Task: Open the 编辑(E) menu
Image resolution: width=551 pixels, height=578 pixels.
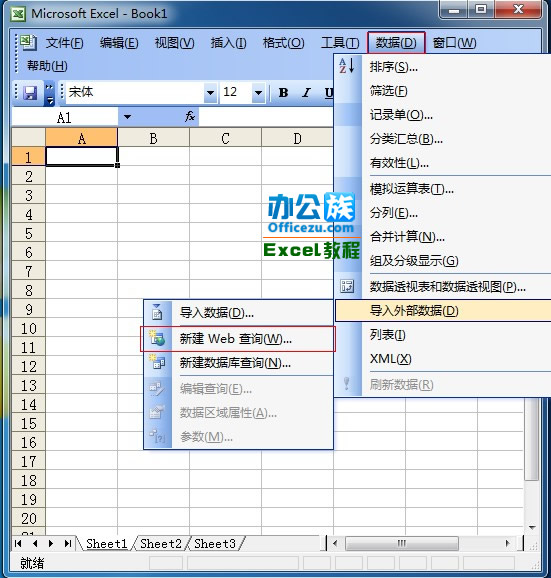Action: (x=119, y=43)
